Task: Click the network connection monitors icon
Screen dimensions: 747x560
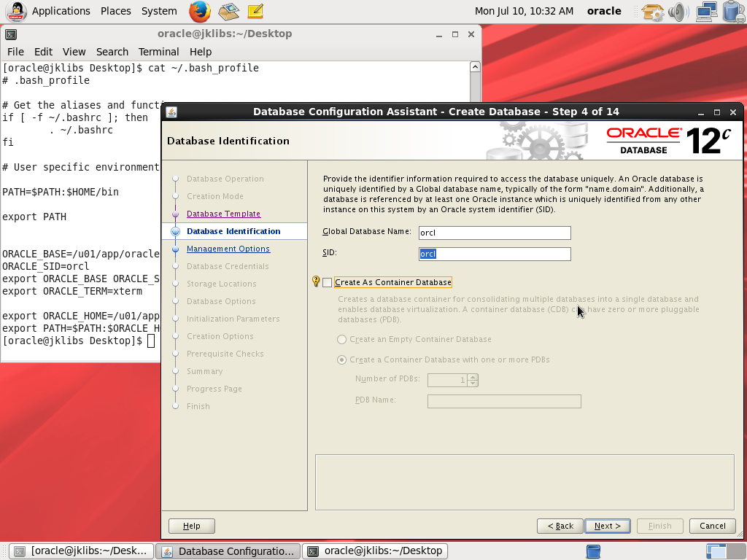Action: pyautogui.click(x=705, y=12)
